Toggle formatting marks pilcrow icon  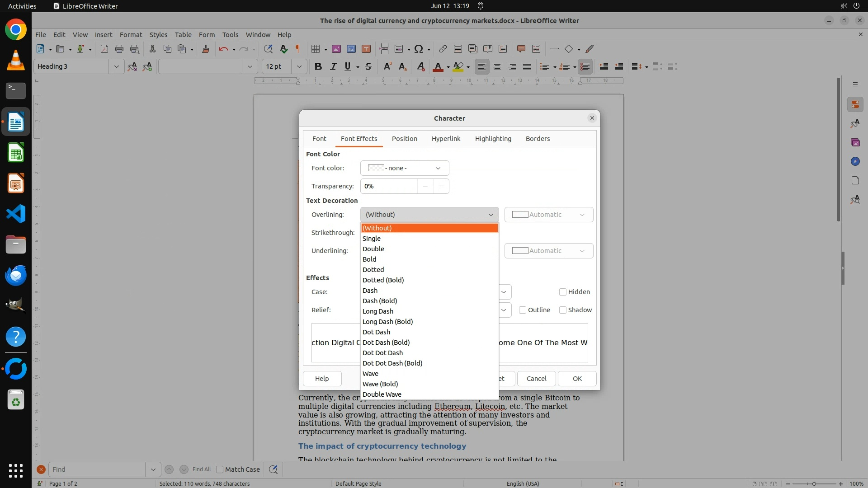298,49
